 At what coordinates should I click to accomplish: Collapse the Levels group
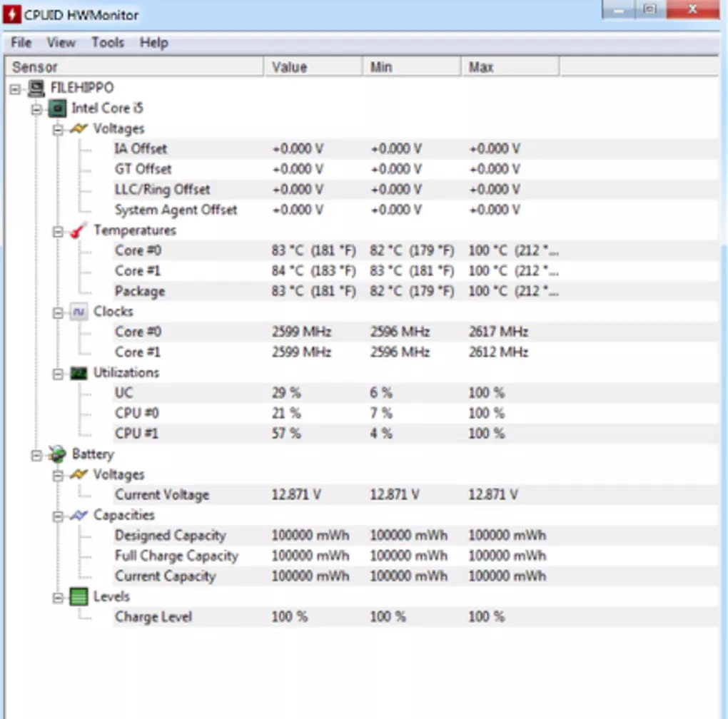tap(58, 598)
